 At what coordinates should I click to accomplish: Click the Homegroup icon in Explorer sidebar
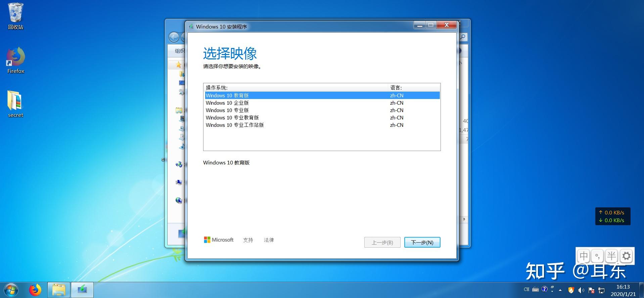pos(179,164)
